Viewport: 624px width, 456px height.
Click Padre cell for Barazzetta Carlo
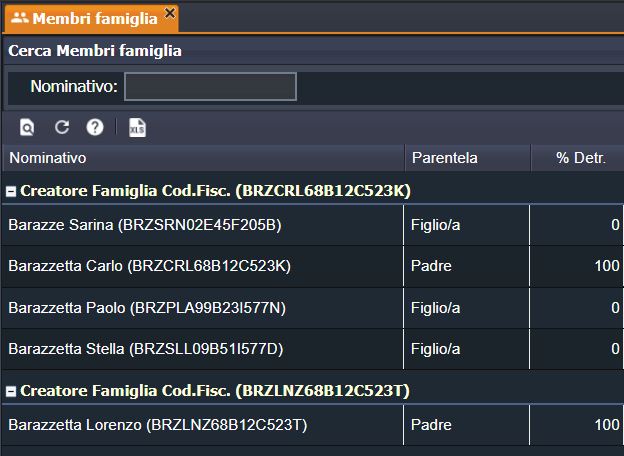click(431, 266)
